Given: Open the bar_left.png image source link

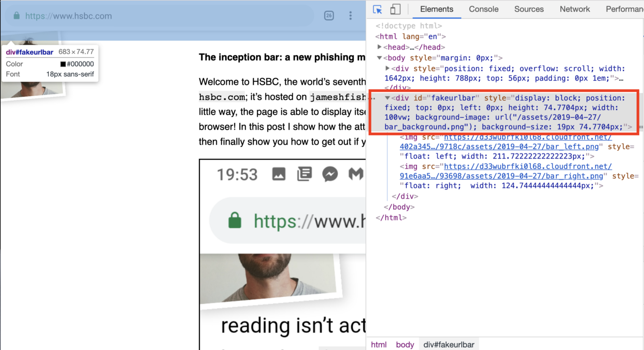Looking at the screenshot, I should [x=499, y=147].
